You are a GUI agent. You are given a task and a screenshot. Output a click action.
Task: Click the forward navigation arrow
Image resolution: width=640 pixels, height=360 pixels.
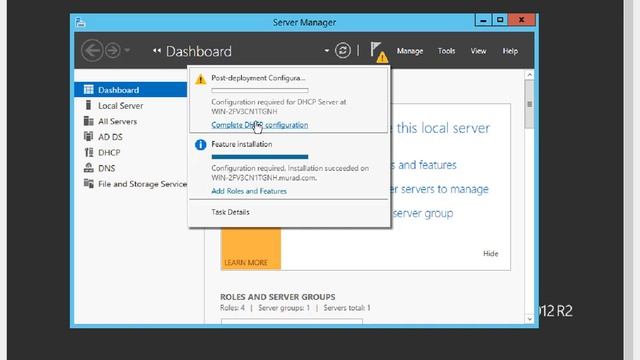point(113,51)
